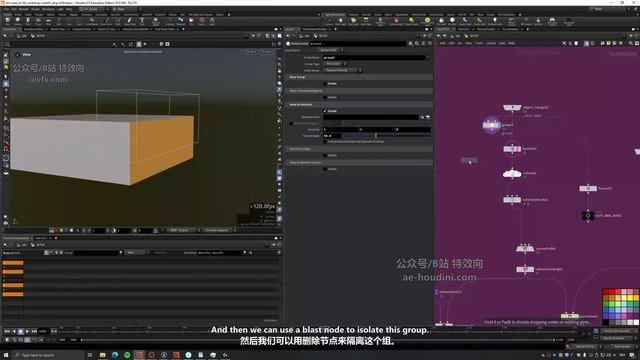640x360 pixels.
Task: Open the Windows Start menu
Action: (6, 355)
